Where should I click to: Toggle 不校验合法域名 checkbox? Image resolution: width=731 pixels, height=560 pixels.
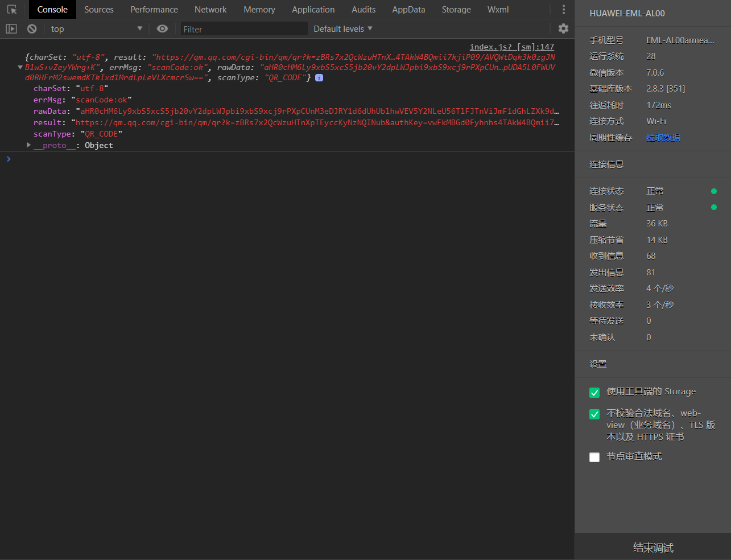click(594, 414)
